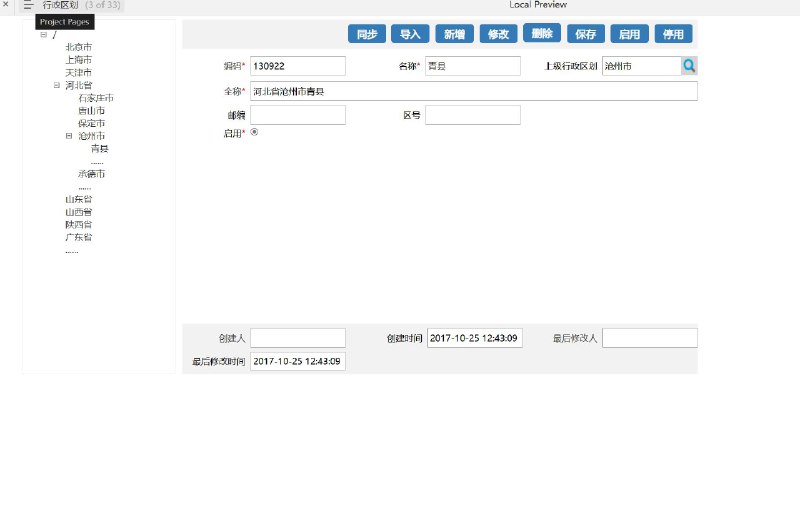The width and height of the screenshot is (800, 526).
Task: Click the 行政区划 page title in header
Action: click(60, 5)
